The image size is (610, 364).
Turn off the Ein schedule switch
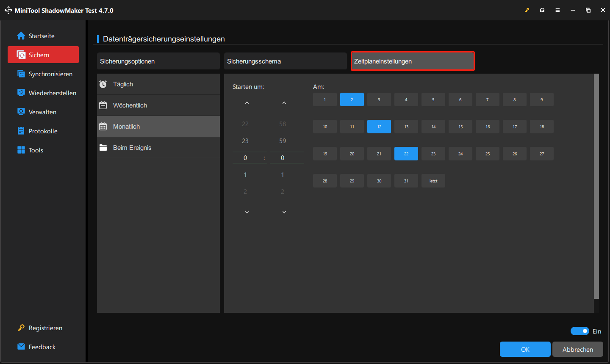579,331
